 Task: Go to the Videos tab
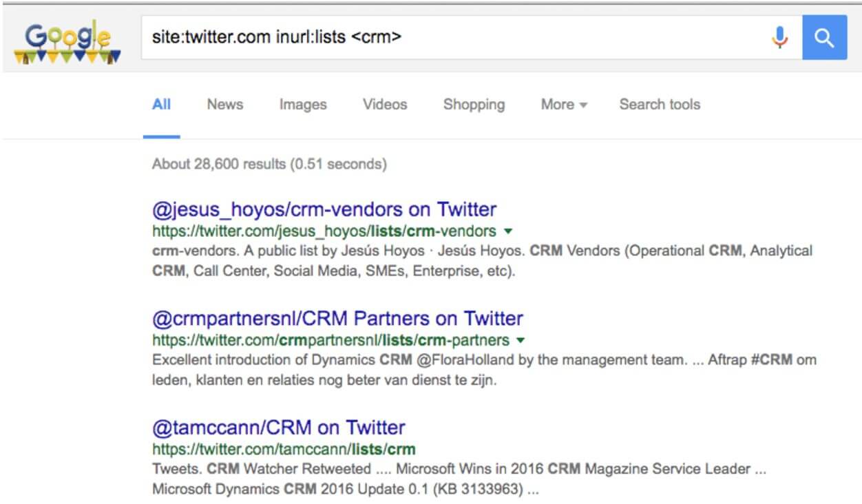pos(385,105)
